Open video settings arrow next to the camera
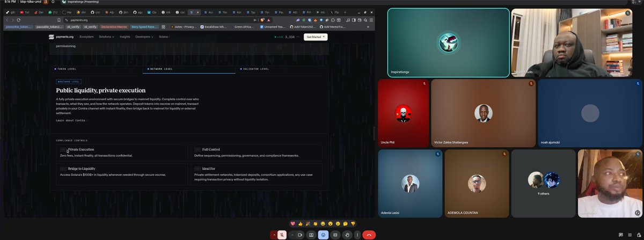 [x=292, y=235]
